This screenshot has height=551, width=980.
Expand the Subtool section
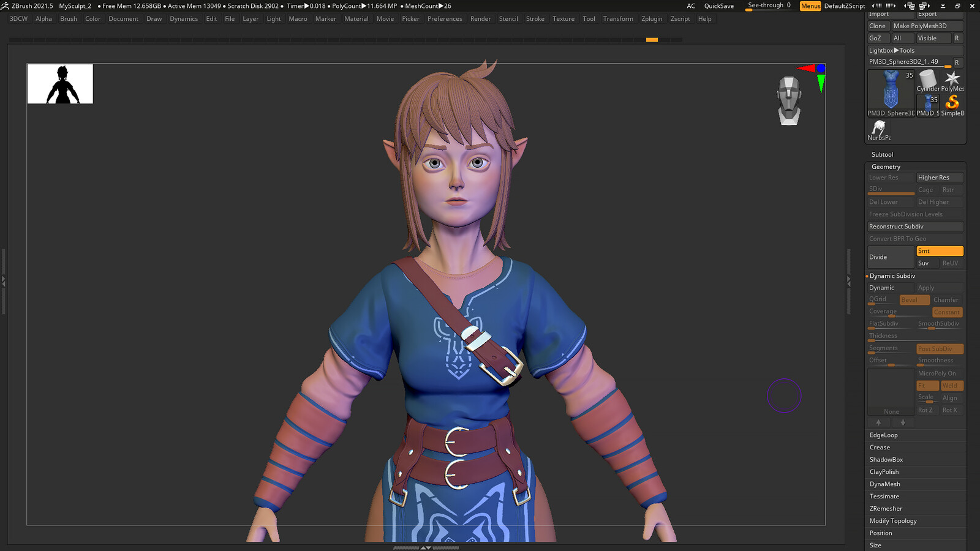(882, 154)
